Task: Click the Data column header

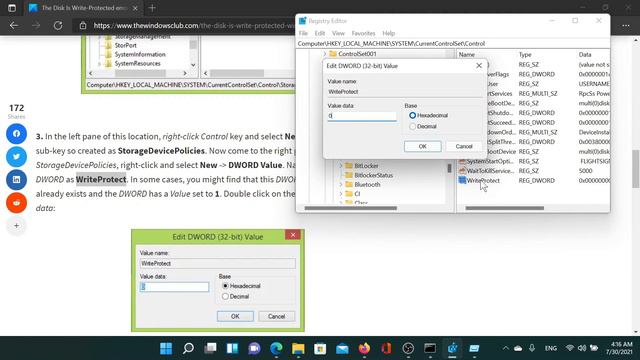Action: [x=585, y=54]
